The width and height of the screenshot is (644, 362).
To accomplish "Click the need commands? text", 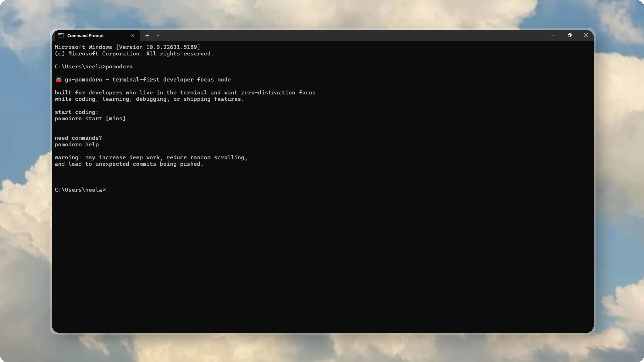I will coord(78,138).
